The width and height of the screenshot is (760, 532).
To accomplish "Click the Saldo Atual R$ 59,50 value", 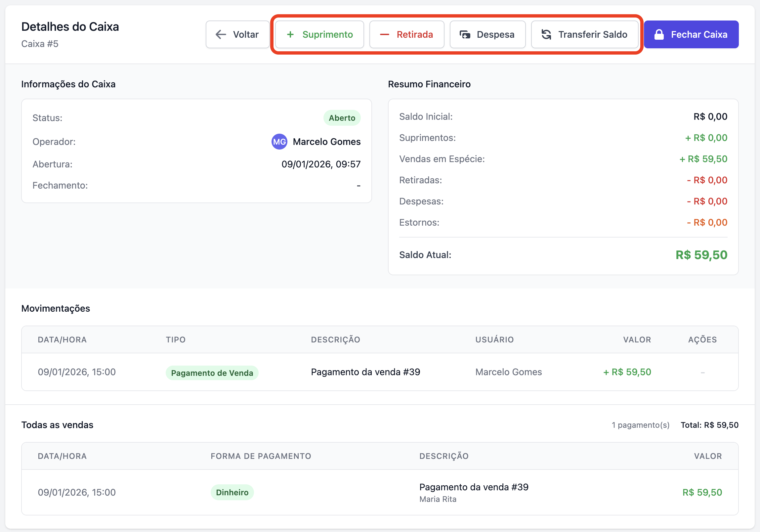I will (x=701, y=255).
